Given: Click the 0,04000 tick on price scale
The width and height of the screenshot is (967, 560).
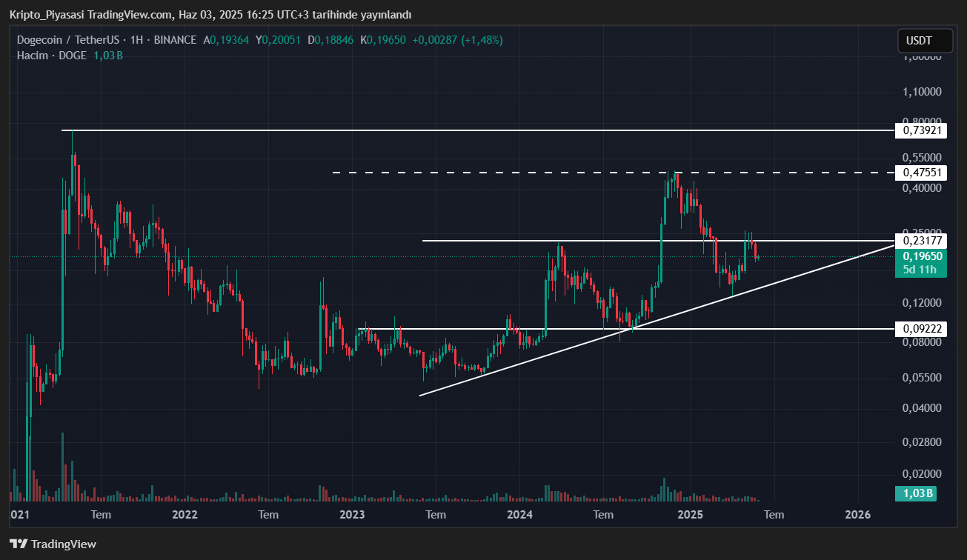Looking at the screenshot, I should (x=922, y=408).
